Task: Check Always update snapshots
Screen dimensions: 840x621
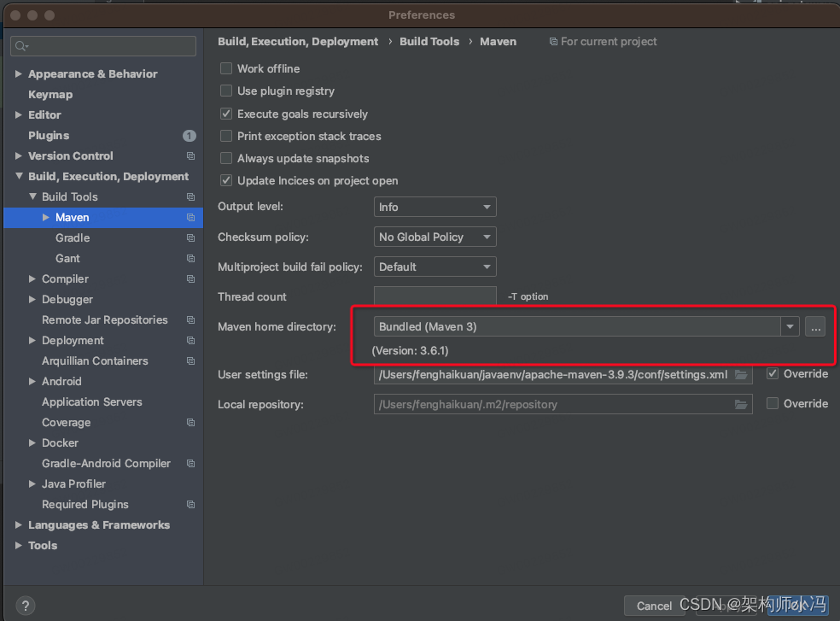Action: [x=226, y=158]
